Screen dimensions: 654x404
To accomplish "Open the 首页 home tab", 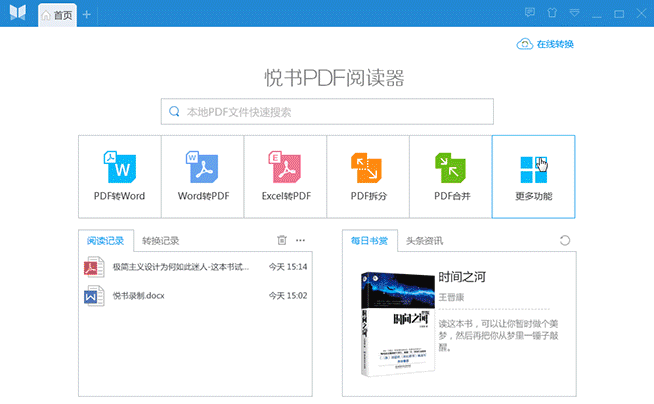I will [x=58, y=15].
